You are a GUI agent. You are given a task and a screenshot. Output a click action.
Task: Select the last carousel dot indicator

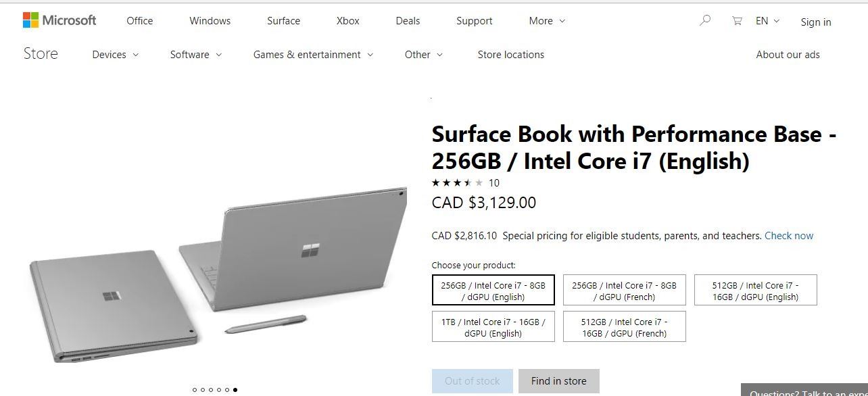[235, 389]
